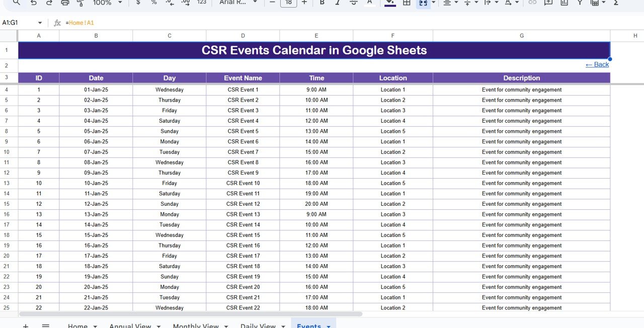The width and height of the screenshot is (644, 328).
Task: Insert a comment
Action: point(548,3)
